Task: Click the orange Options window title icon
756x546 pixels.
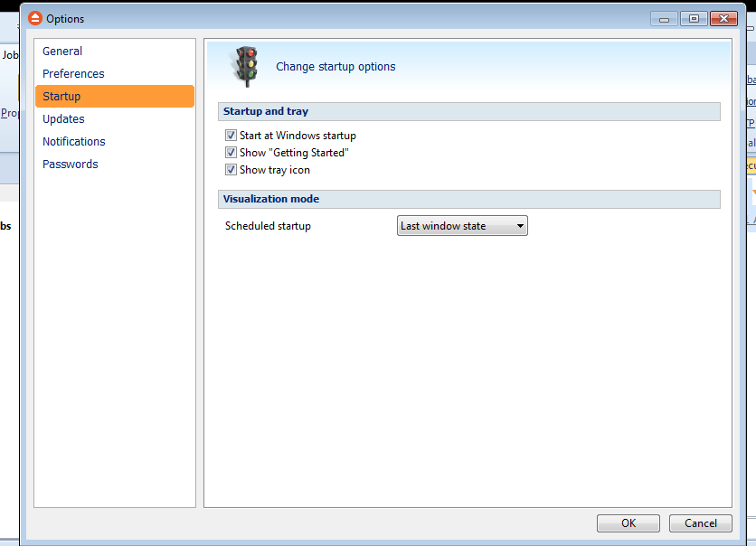Action: (35, 18)
